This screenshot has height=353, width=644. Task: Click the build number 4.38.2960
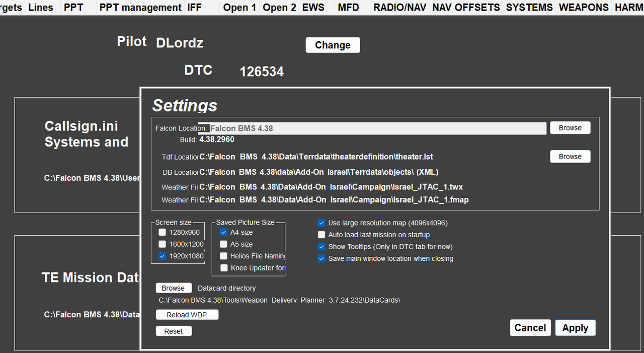point(217,139)
